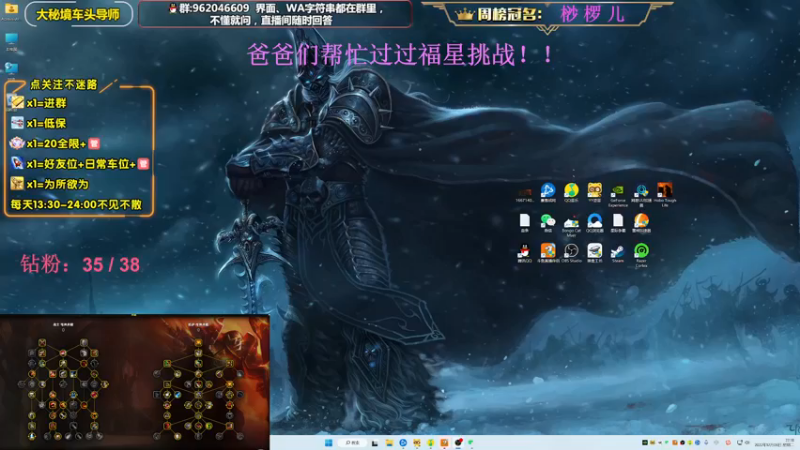Select the desktop item starting with 1667
The width and height of the screenshot is (800, 450).
coord(524,194)
